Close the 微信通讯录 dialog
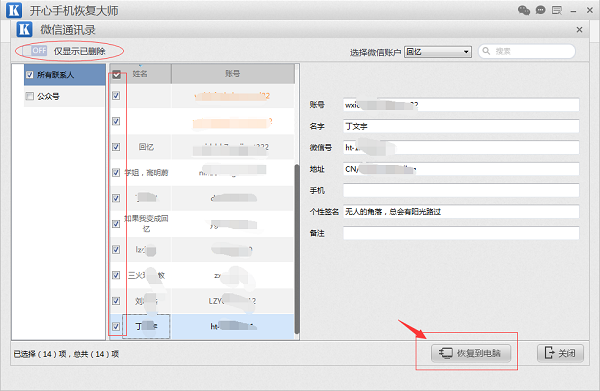The image size is (600, 391). (579, 29)
